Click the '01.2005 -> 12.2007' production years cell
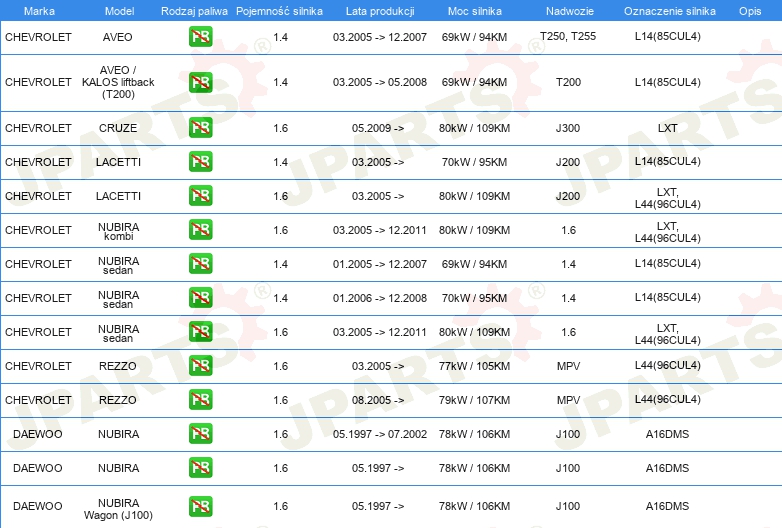Image resolution: width=782 pixels, height=528 pixels. click(380, 264)
